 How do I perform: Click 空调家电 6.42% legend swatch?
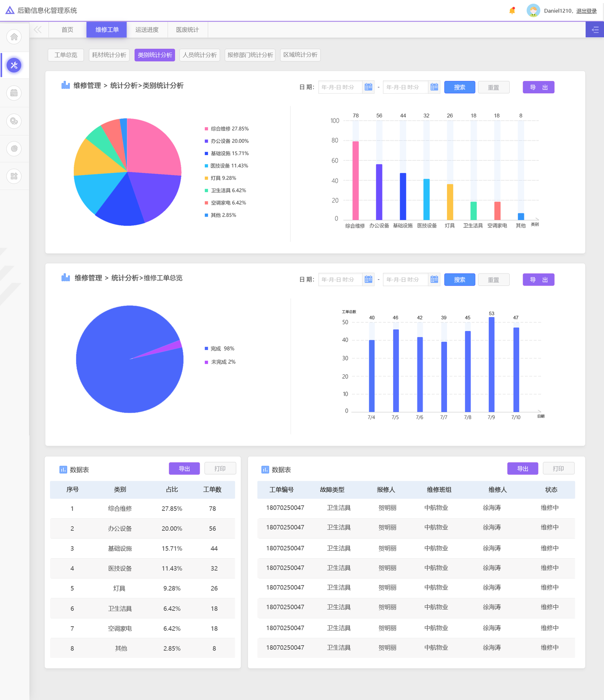(x=206, y=203)
